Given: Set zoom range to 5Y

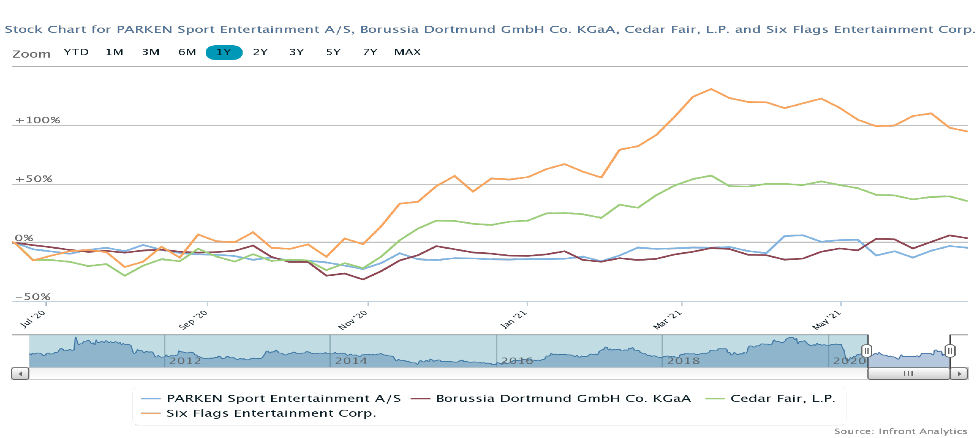Looking at the screenshot, I should pos(333,52).
